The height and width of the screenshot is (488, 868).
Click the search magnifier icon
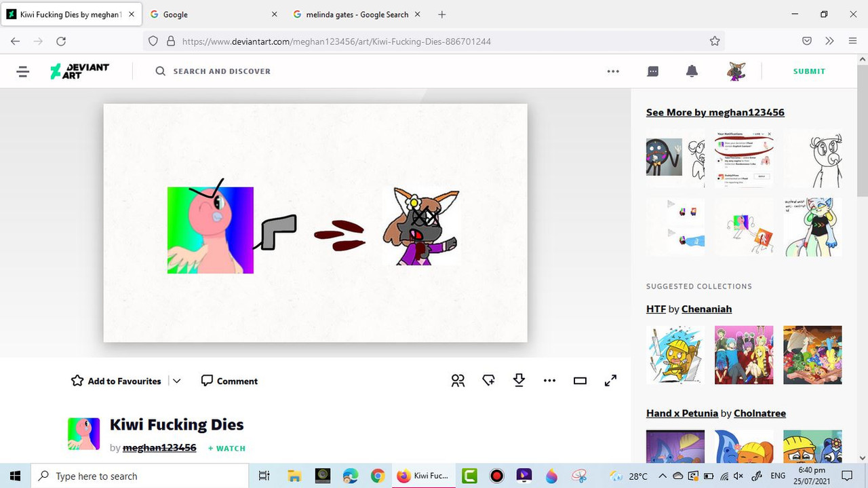click(161, 71)
